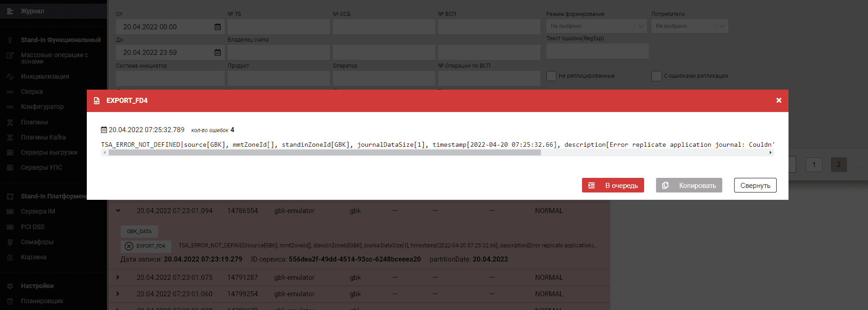This screenshot has height=310, width=868.
Task: Open Плагины Kafka in the sidebar
Action: pyautogui.click(x=43, y=137)
